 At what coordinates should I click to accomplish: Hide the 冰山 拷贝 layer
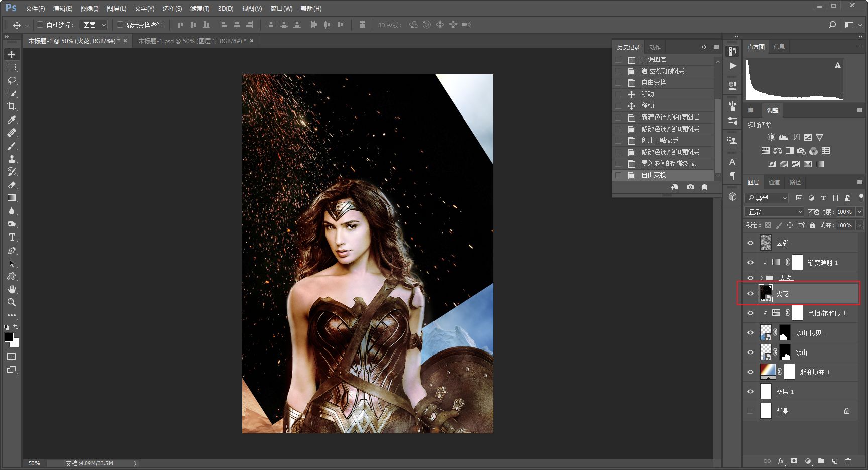751,333
